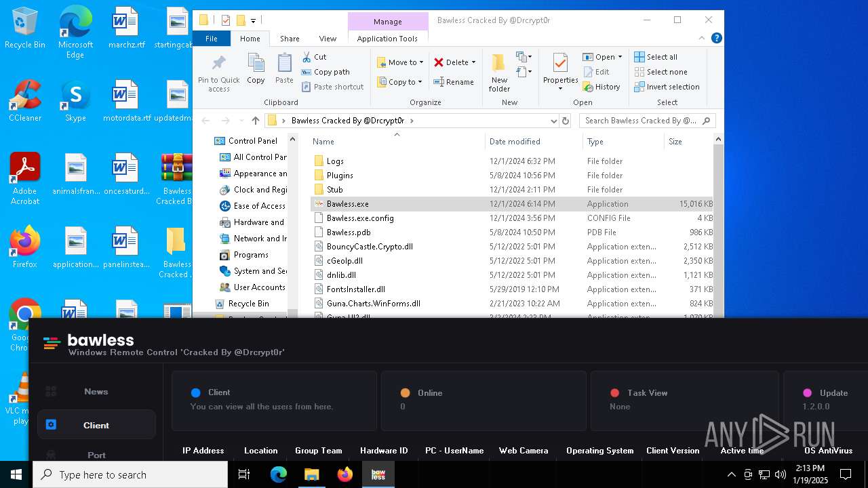Open Firefox from the taskbar
The image size is (868, 488).
(345, 474)
